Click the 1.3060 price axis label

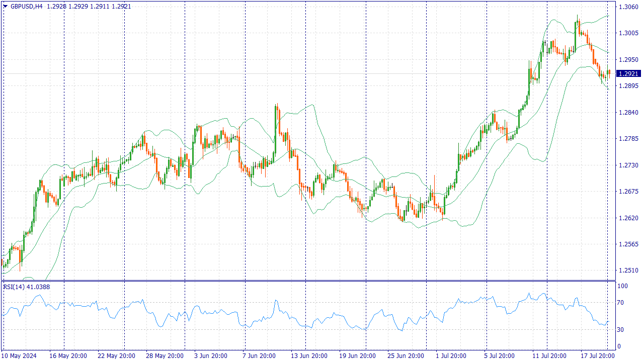point(628,7)
